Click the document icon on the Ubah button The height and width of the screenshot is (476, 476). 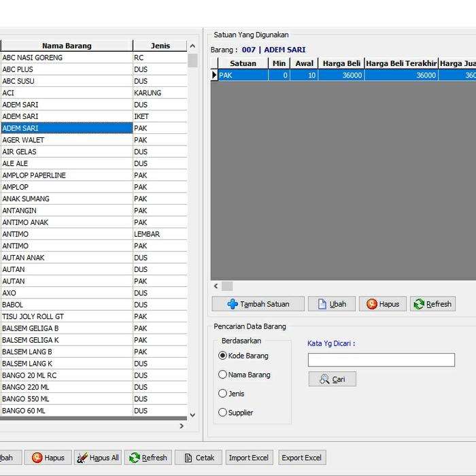point(322,304)
